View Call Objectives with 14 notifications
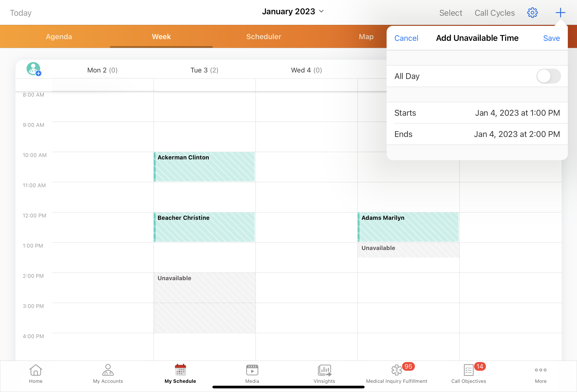 [468, 374]
